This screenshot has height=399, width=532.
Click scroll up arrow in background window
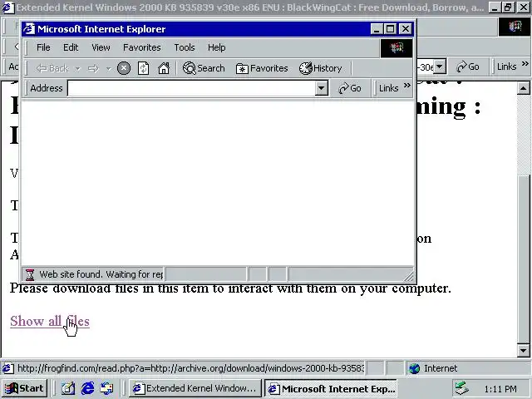(523, 89)
